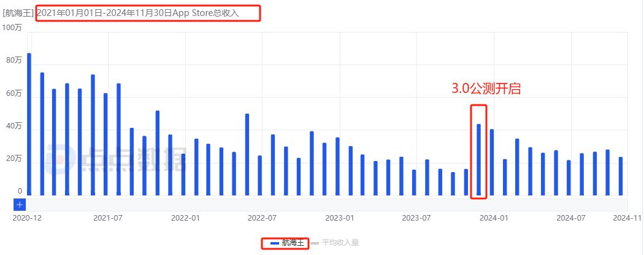
Task: Click the range zoom strip beneath the bars
Action: tap(327, 205)
